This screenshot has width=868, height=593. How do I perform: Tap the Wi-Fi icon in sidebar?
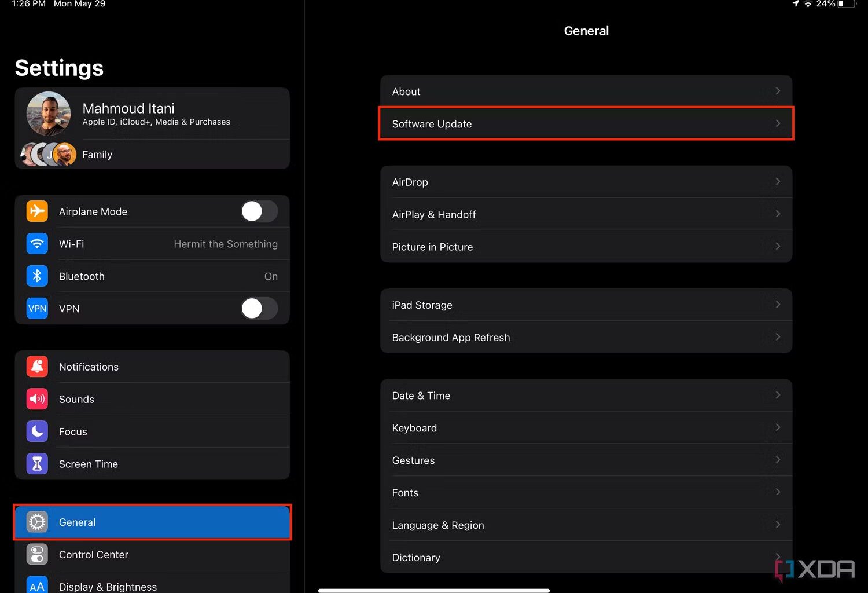click(37, 244)
